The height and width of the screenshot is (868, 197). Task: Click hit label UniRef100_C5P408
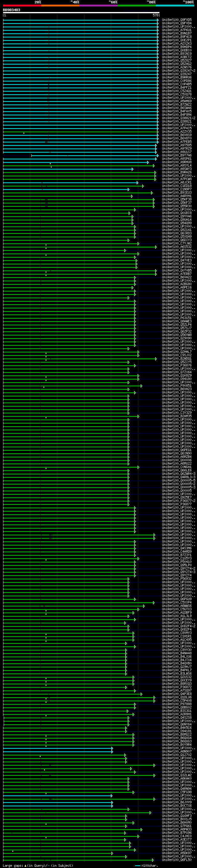(177, 700)
